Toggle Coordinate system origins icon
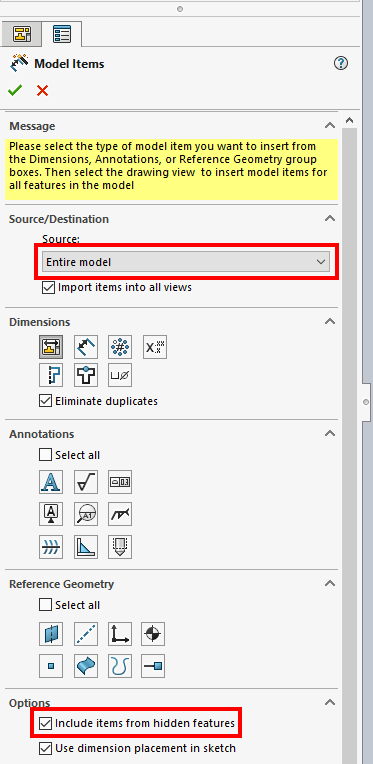Viewport: 373px width, 764px height. 120,634
